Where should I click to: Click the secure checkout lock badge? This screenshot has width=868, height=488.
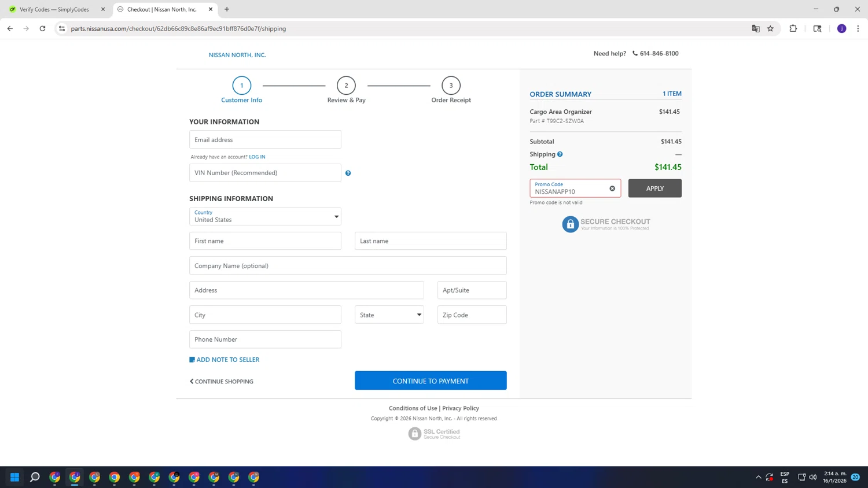coord(606,224)
